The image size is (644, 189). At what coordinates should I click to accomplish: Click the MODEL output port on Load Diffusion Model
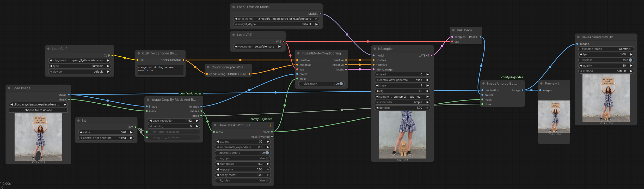pyautogui.click(x=320, y=14)
